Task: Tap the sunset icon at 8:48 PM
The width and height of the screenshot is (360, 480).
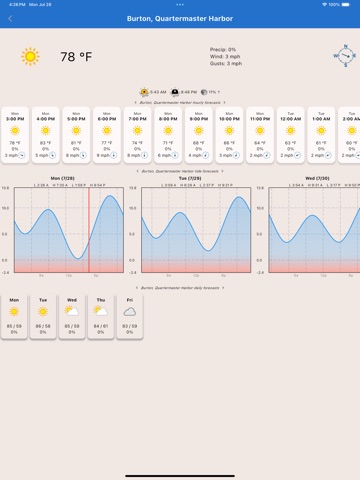Action: point(175,92)
